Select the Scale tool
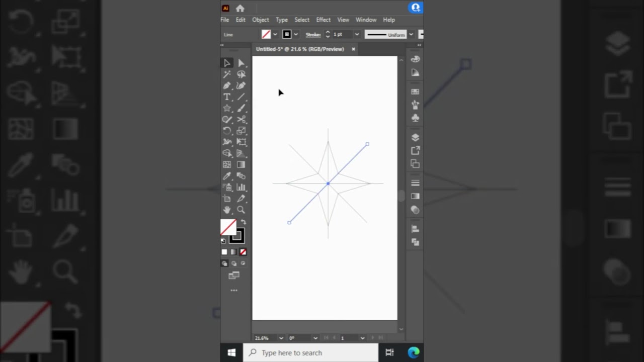This screenshot has width=644, height=362. point(241,131)
